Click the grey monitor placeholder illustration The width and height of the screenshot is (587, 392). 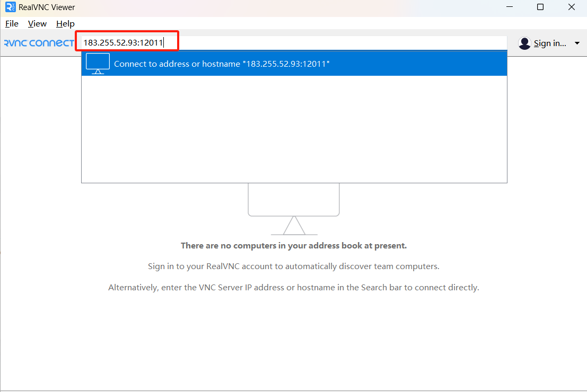tap(294, 209)
